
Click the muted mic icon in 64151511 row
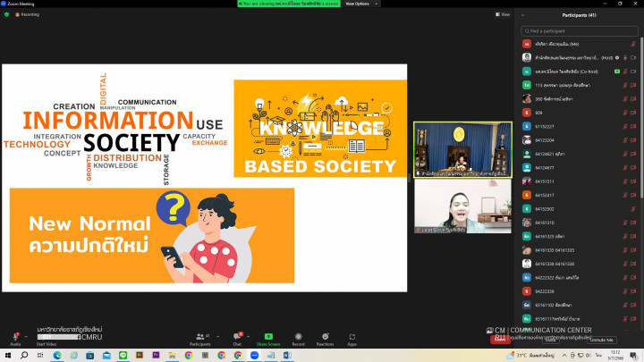tap(625, 181)
